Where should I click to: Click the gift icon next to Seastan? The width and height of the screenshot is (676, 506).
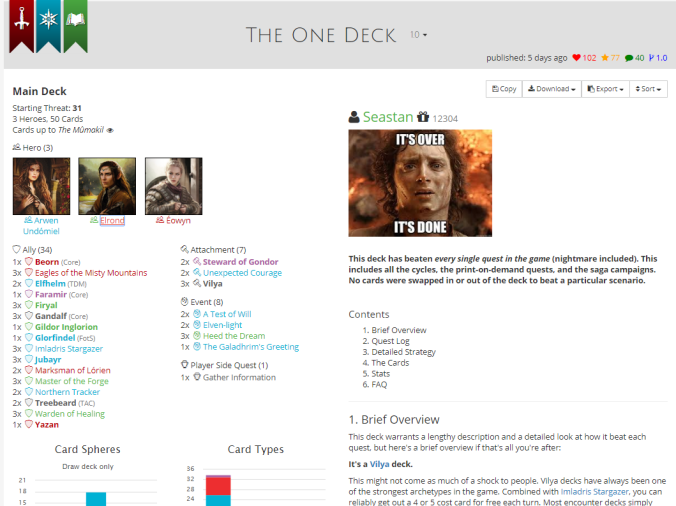pyautogui.click(x=423, y=117)
